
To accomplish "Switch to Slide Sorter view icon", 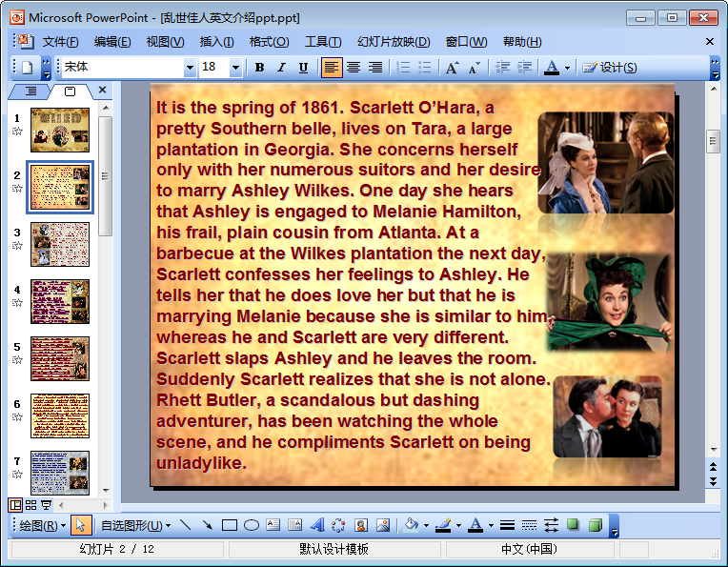I will [31, 505].
